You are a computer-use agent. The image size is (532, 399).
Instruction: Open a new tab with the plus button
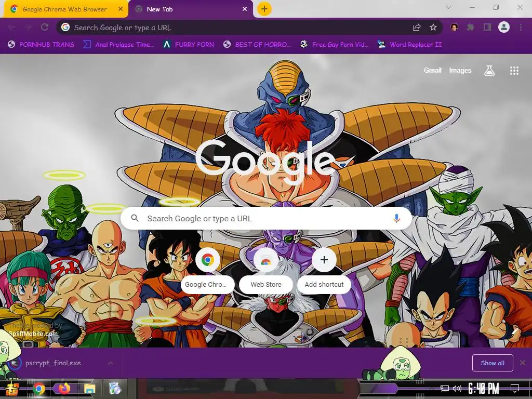pos(264,9)
